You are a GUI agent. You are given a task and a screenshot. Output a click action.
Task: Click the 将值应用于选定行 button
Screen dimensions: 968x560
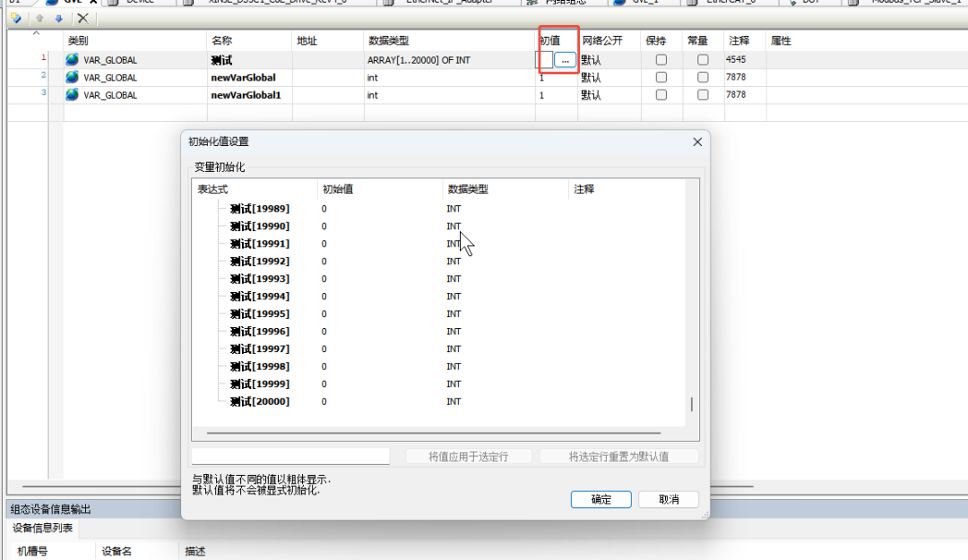(469, 457)
